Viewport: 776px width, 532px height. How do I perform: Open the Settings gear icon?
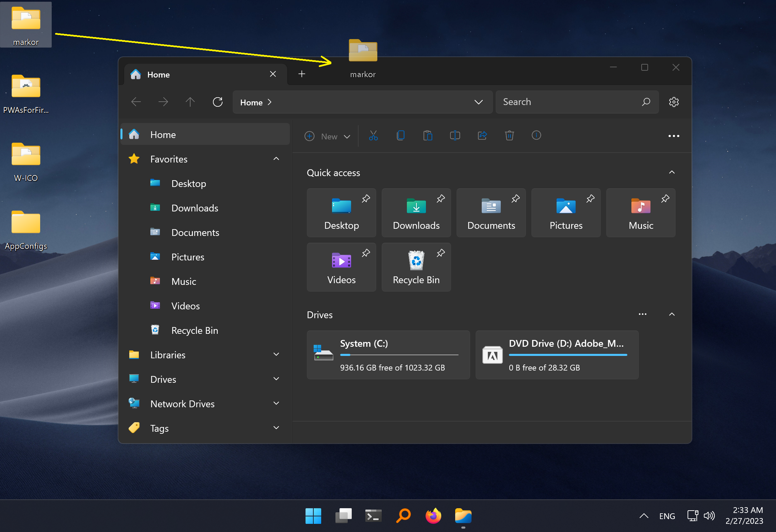674,102
